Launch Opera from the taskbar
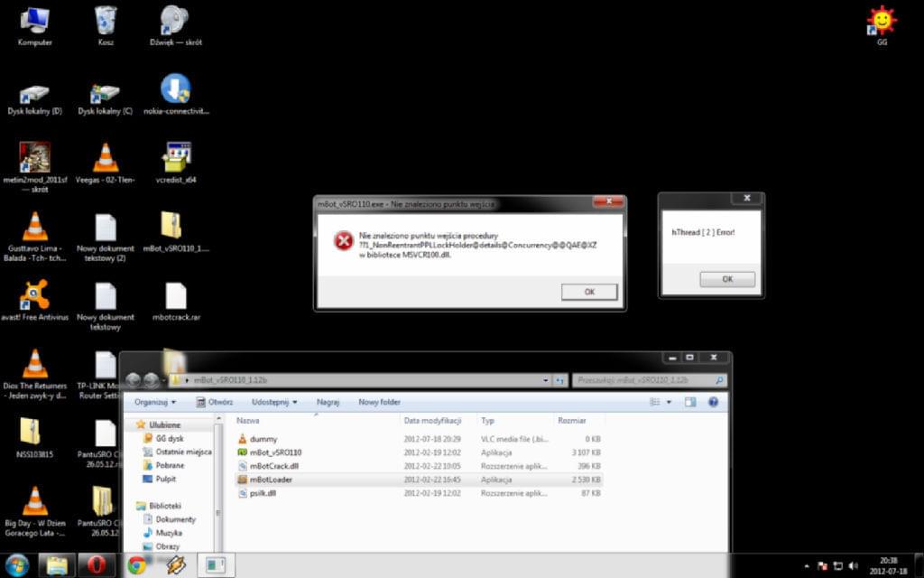This screenshot has height=578, width=924. click(96, 565)
